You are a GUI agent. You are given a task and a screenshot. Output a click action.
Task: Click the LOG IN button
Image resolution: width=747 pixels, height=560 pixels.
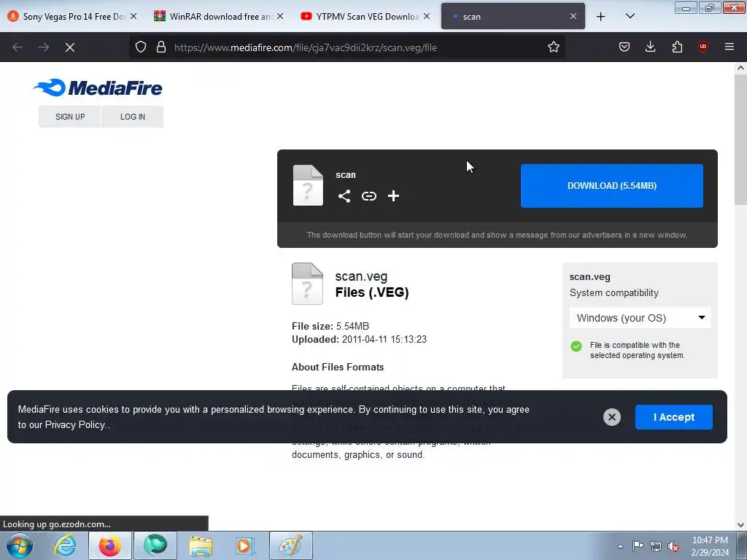pos(133,117)
